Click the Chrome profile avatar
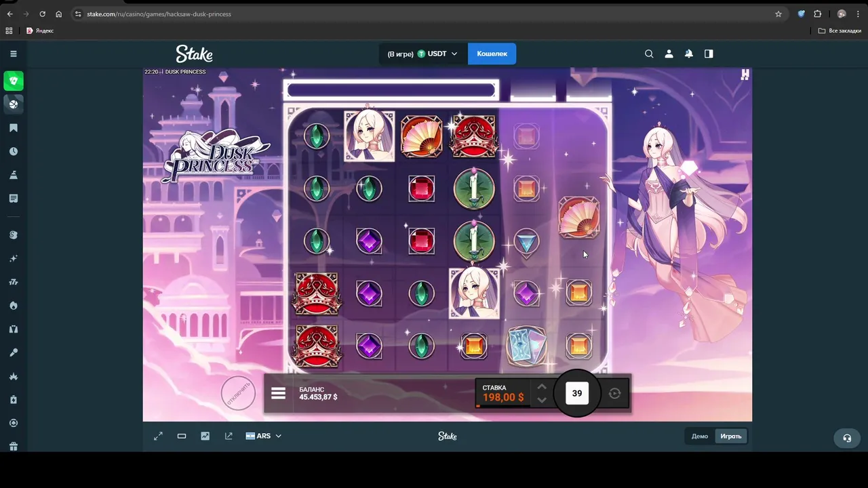Image resolution: width=868 pixels, height=488 pixels. (842, 14)
